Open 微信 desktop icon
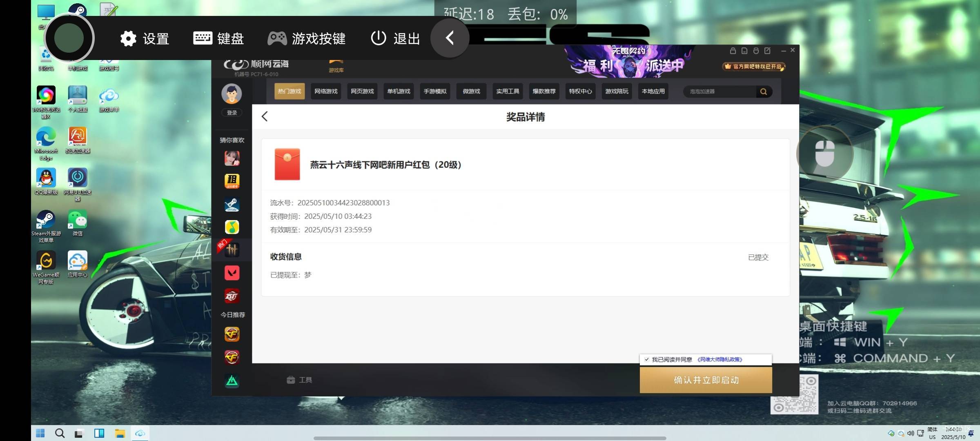This screenshot has width=980, height=441. 78,223
